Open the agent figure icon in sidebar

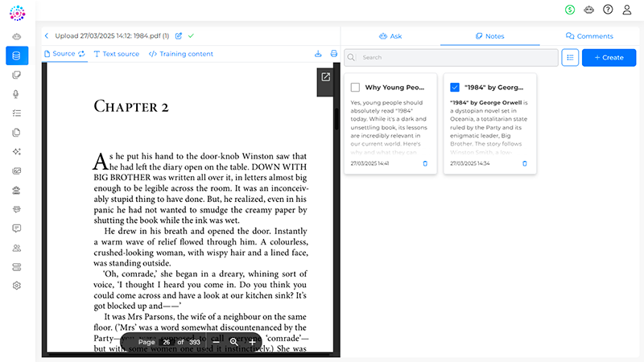(17, 190)
